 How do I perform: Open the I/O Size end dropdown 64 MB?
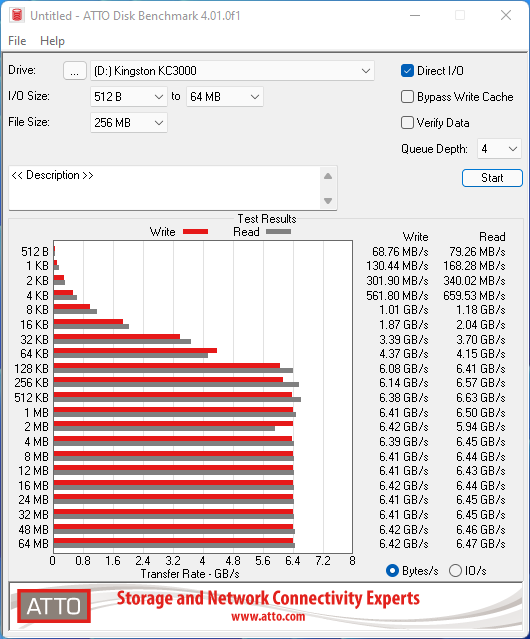[224, 97]
